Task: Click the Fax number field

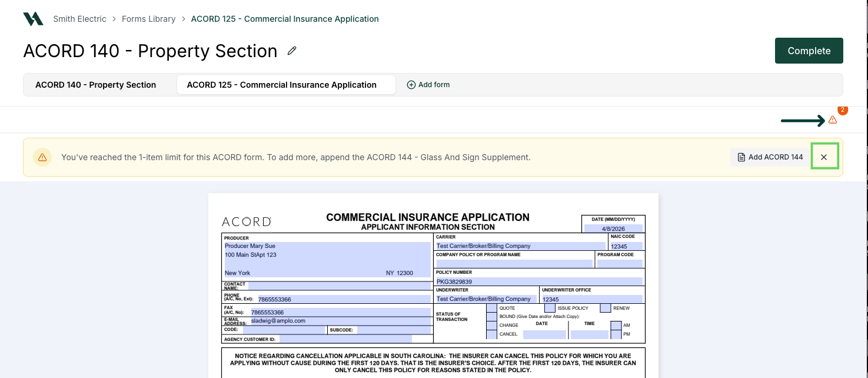Action: (x=341, y=312)
